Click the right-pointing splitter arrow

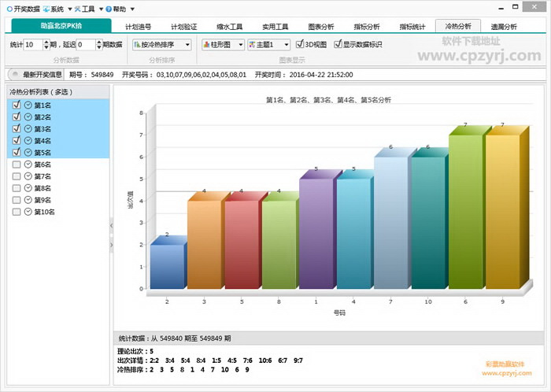(112, 245)
